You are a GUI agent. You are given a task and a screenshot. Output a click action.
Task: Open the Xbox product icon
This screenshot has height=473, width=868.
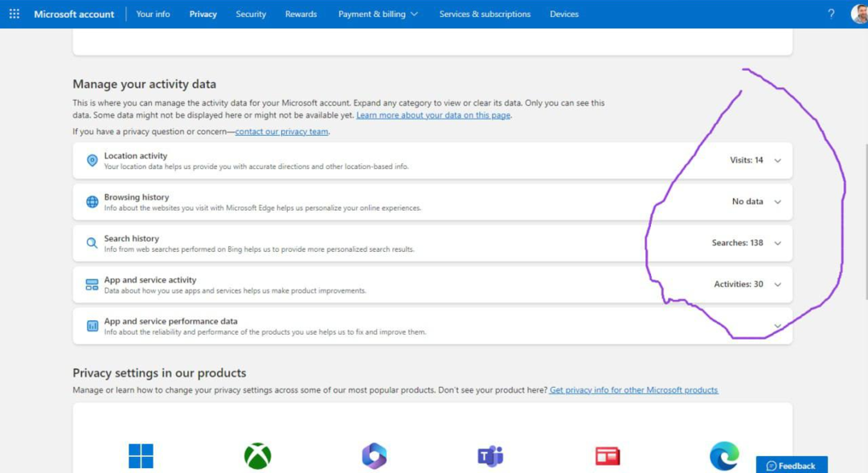(x=257, y=455)
